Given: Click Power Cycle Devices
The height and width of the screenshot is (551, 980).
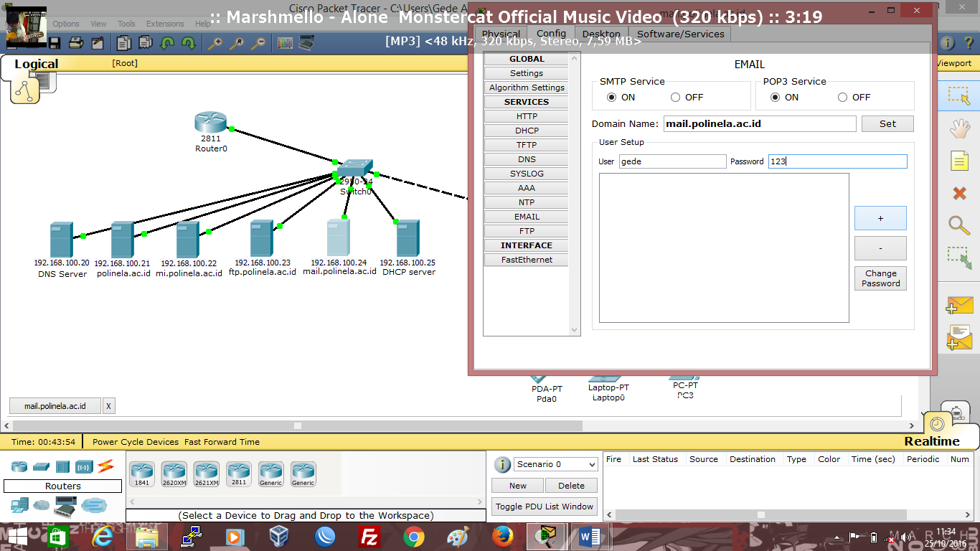Looking at the screenshot, I should point(136,442).
